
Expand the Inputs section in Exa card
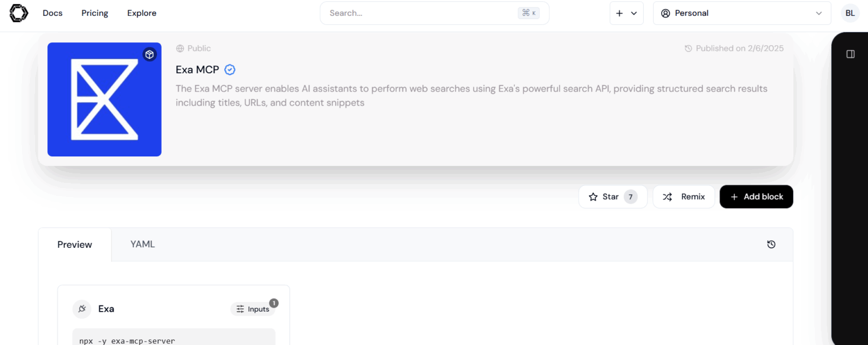pos(253,309)
